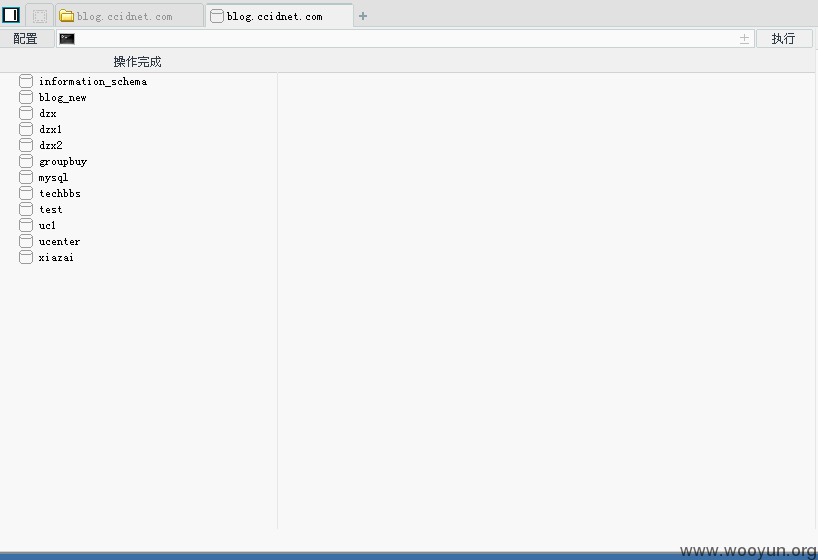Select test database name
The image size is (818, 560).
pos(51,209)
